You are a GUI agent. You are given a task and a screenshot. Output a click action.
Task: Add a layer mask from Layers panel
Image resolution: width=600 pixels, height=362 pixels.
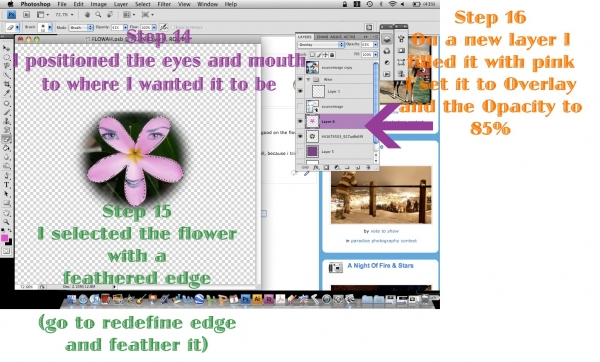[x=326, y=168]
